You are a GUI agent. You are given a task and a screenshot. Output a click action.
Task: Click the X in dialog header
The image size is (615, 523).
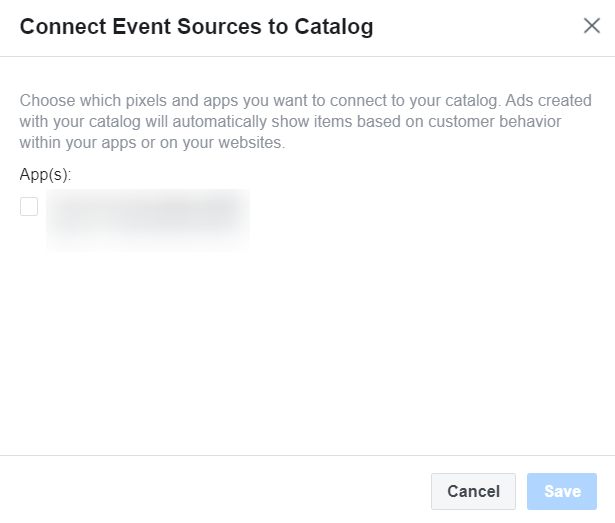click(x=592, y=26)
